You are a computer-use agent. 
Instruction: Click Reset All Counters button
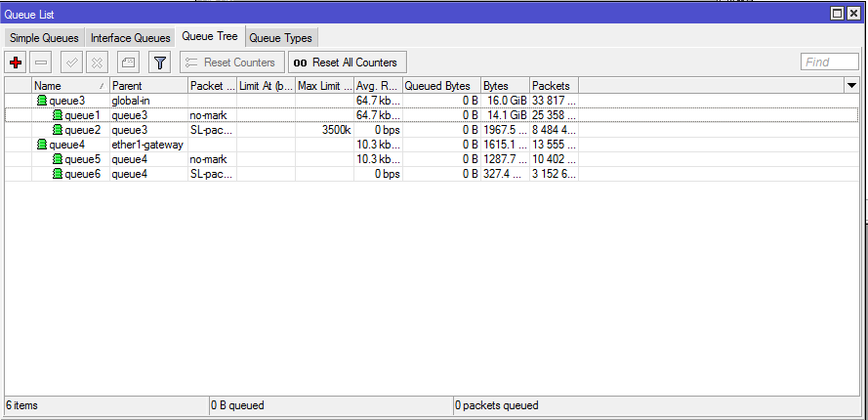[347, 63]
